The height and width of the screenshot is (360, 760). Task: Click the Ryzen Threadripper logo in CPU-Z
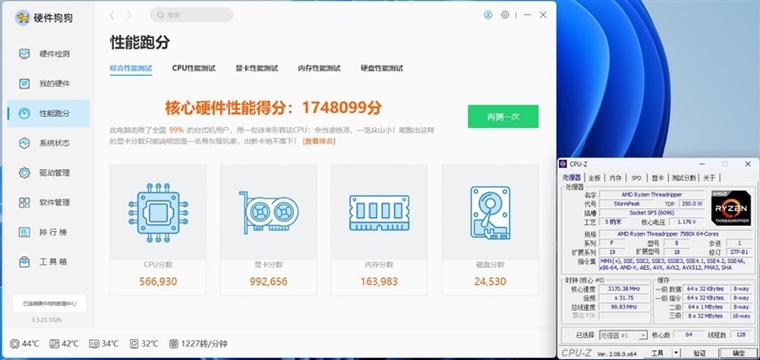point(730,208)
